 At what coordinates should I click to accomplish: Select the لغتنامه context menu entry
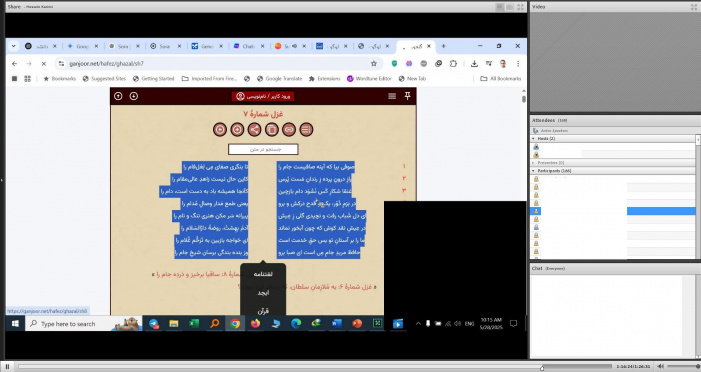coord(263,274)
